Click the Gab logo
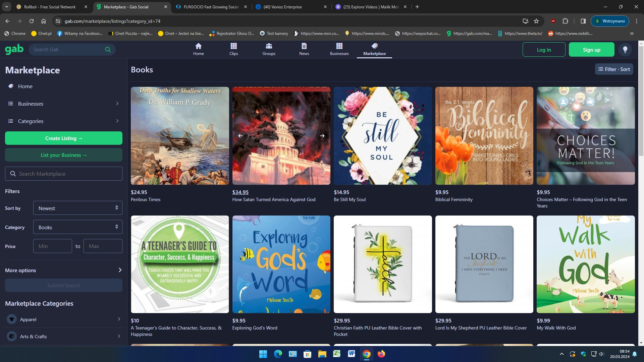The height and width of the screenshot is (362, 644). pyautogui.click(x=14, y=49)
